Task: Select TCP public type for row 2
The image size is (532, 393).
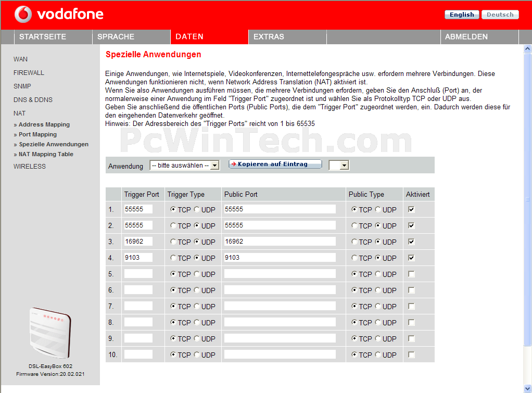Action: [x=354, y=225]
